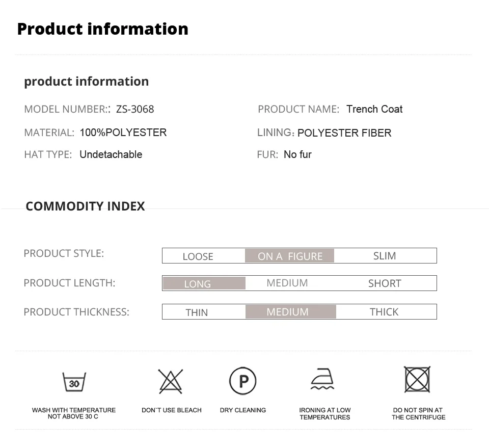
Task: Click the low temperature iron icon
Action: (x=323, y=380)
